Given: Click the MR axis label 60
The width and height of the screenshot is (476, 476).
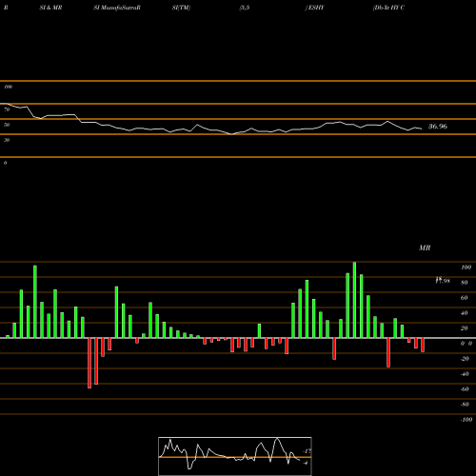Looking at the screenshot, I should 465,298.
